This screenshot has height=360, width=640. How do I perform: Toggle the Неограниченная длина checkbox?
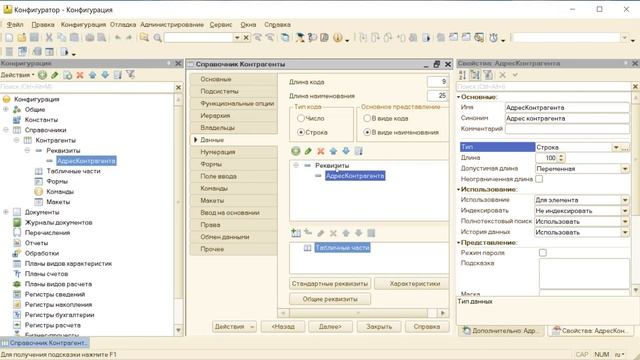[539, 179]
